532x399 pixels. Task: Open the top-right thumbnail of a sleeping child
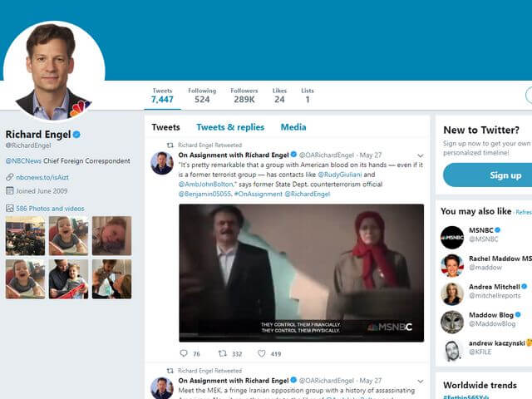pos(112,236)
